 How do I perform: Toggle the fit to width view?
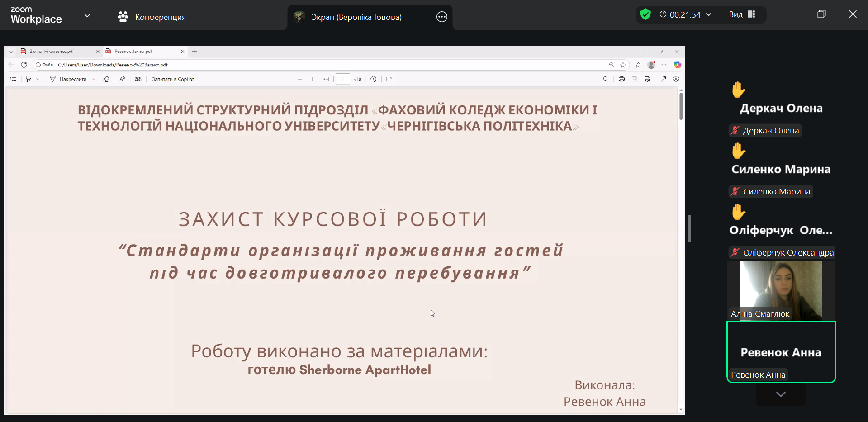click(x=326, y=79)
